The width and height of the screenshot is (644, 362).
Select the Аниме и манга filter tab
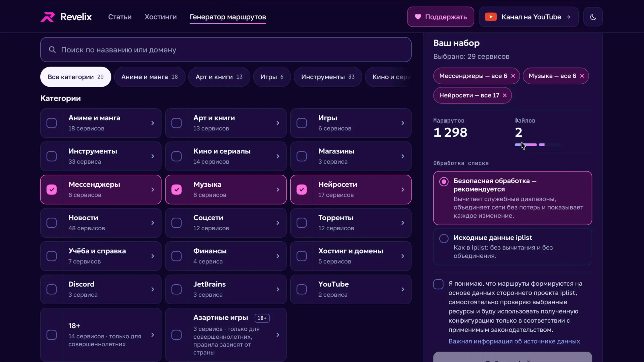coord(149,77)
